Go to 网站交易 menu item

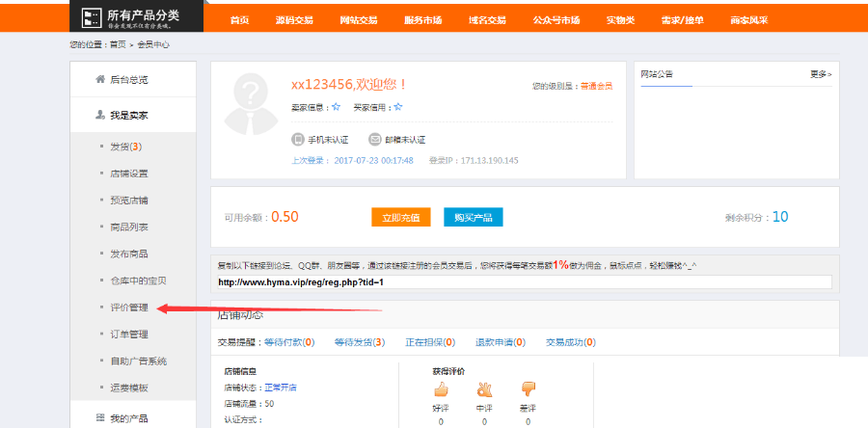[359, 20]
